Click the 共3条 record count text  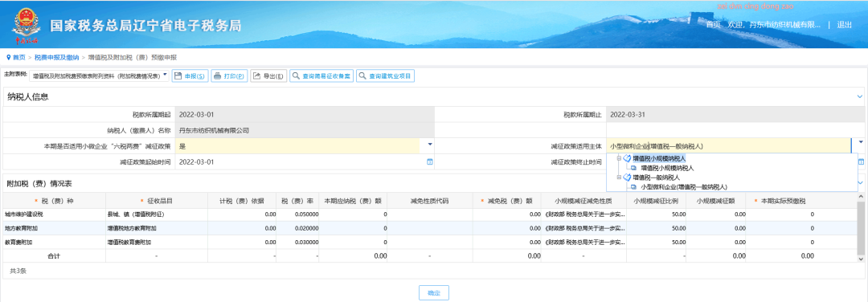(x=18, y=271)
